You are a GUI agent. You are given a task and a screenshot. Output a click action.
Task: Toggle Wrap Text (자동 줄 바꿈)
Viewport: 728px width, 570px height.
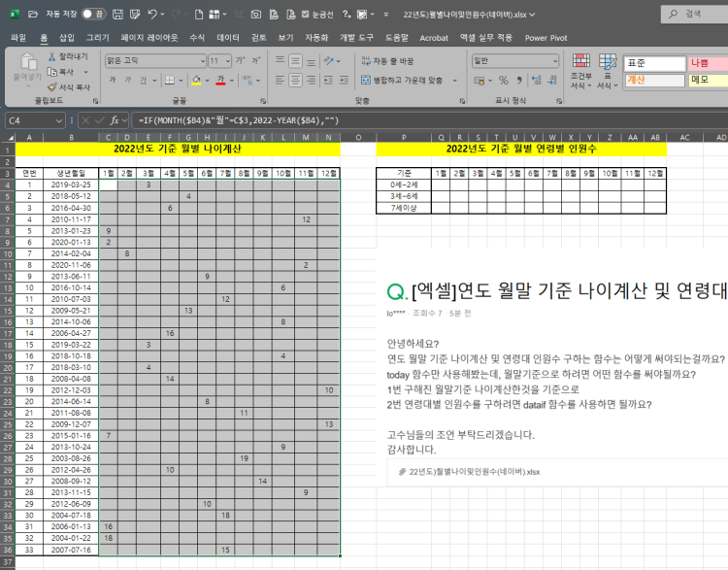387,61
